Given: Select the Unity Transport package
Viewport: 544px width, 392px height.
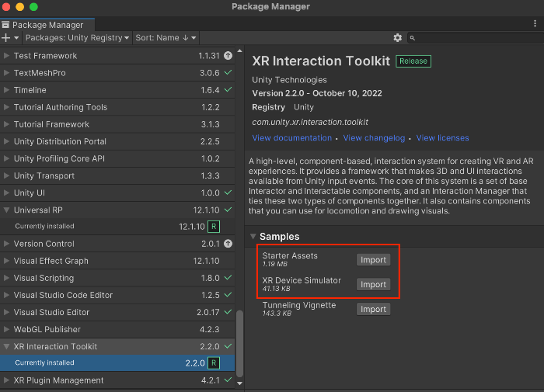Looking at the screenshot, I should click(117, 175).
